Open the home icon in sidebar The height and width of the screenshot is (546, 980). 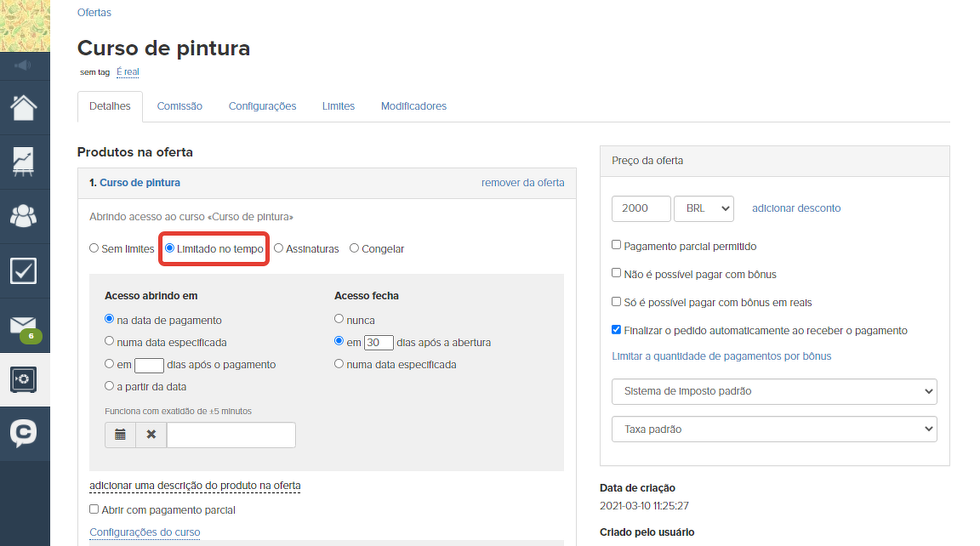coord(24,108)
